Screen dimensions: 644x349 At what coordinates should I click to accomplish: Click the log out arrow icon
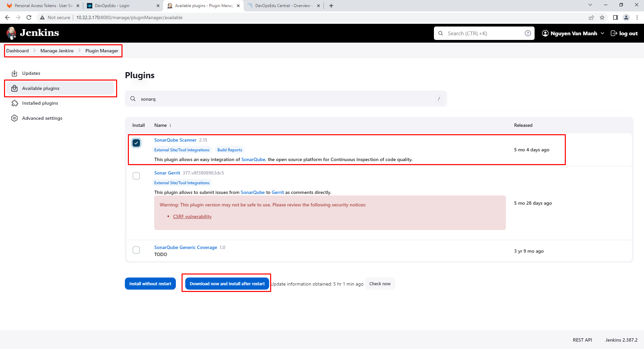point(614,33)
